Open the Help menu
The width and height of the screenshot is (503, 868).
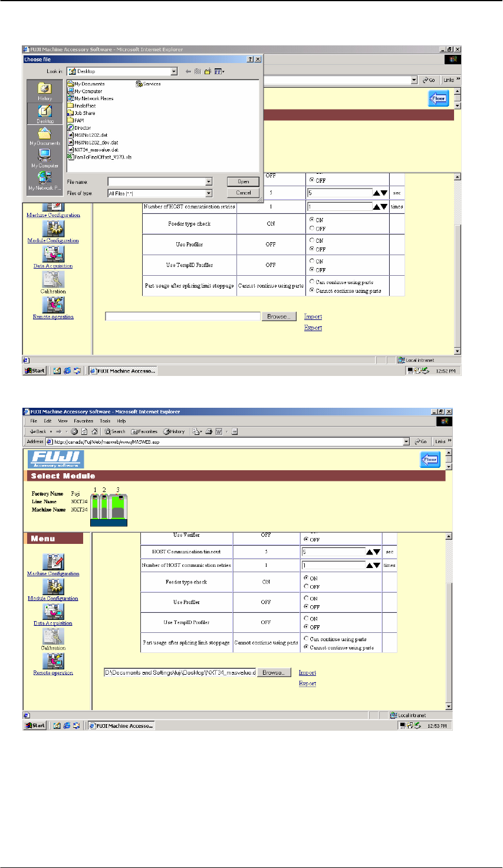(121, 421)
